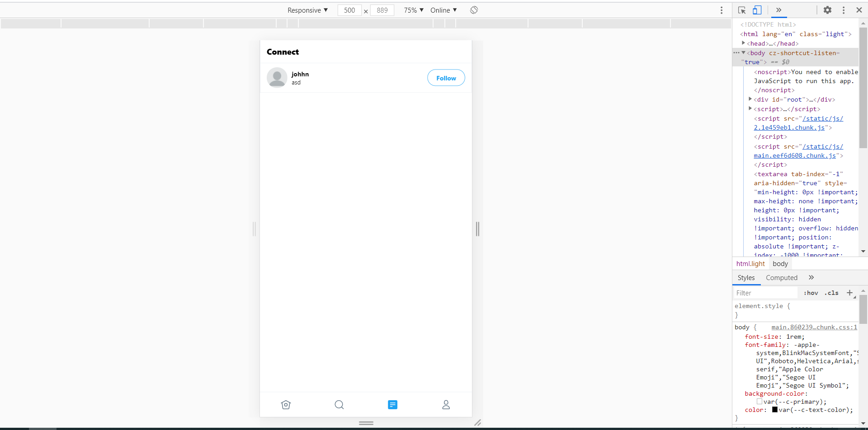
Task: Click the background-color white swatch
Action: click(x=759, y=402)
